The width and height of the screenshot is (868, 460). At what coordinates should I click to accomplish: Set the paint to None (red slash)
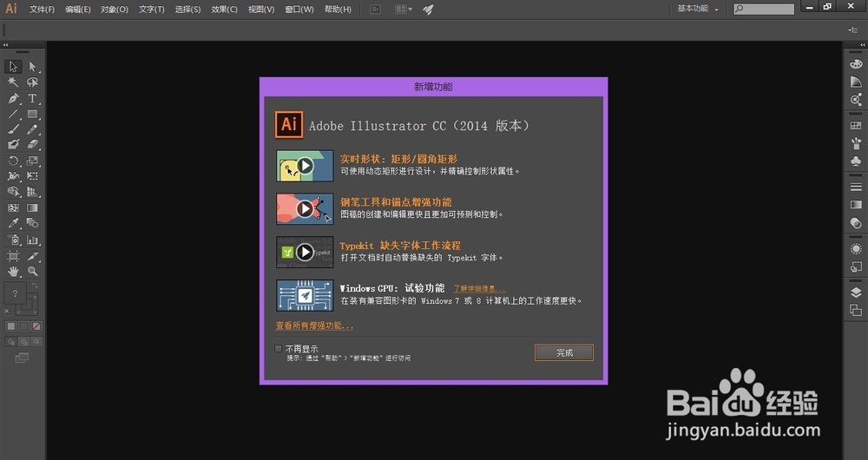(x=36, y=326)
